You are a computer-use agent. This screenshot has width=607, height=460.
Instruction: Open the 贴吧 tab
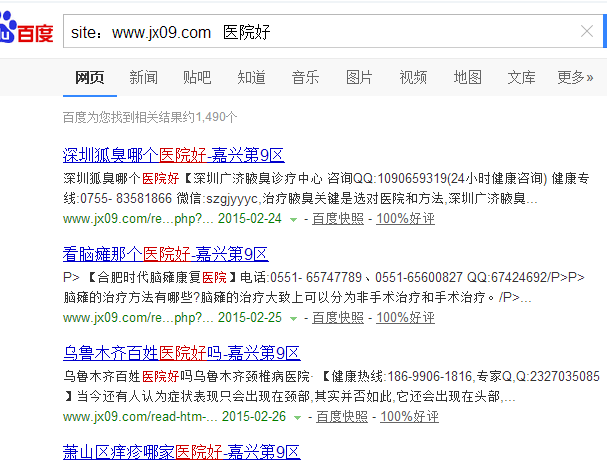tap(197, 77)
